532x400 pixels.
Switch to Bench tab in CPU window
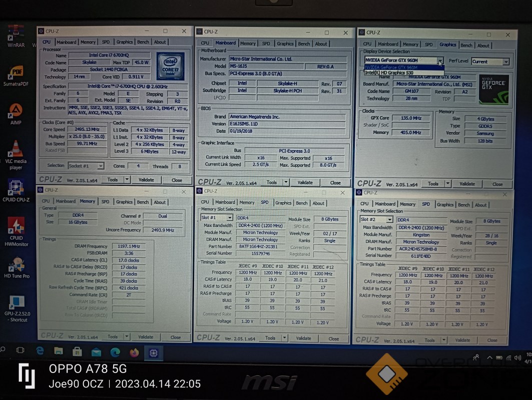tap(143, 42)
